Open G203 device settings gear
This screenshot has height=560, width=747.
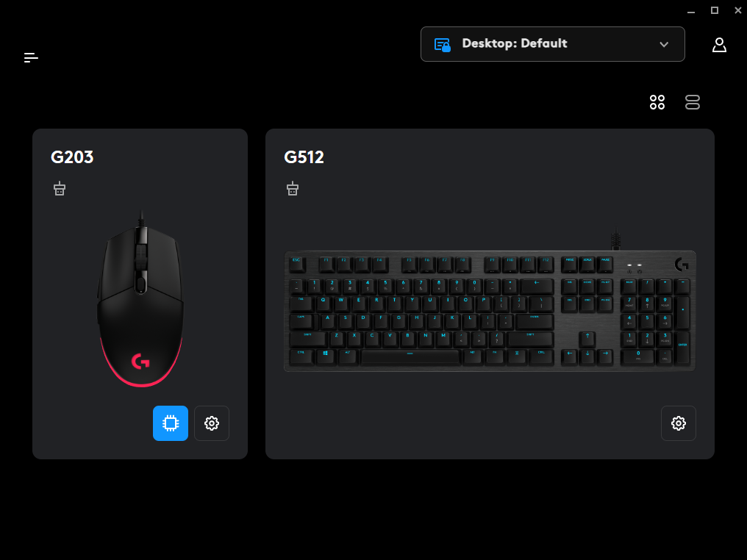click(x=212, y=423)
